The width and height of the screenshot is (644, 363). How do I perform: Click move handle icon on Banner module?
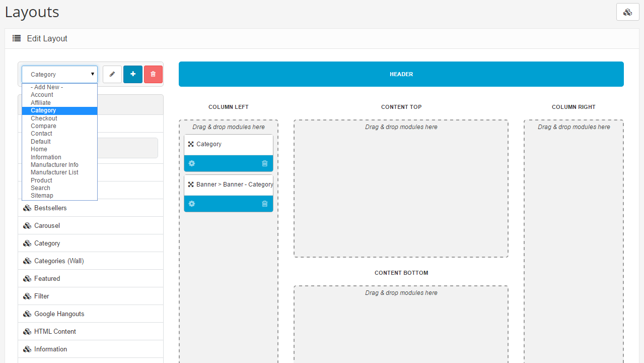(x=191, y=185)
